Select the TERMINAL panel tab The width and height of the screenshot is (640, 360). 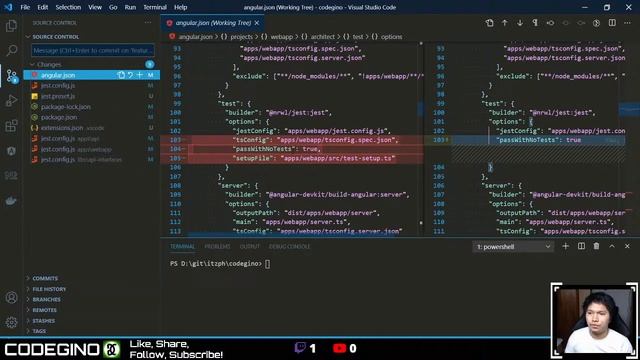click(182, 247)
